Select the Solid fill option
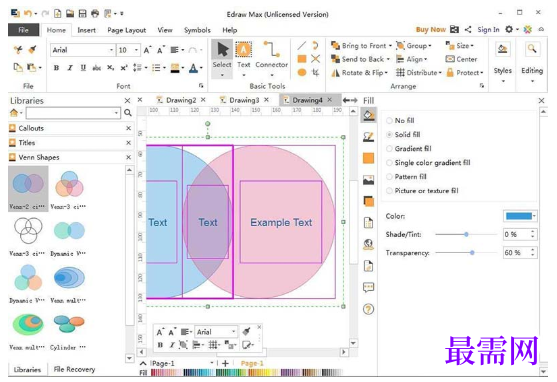The width and height of the screenshot is (557, 382). tap(403, 135)
